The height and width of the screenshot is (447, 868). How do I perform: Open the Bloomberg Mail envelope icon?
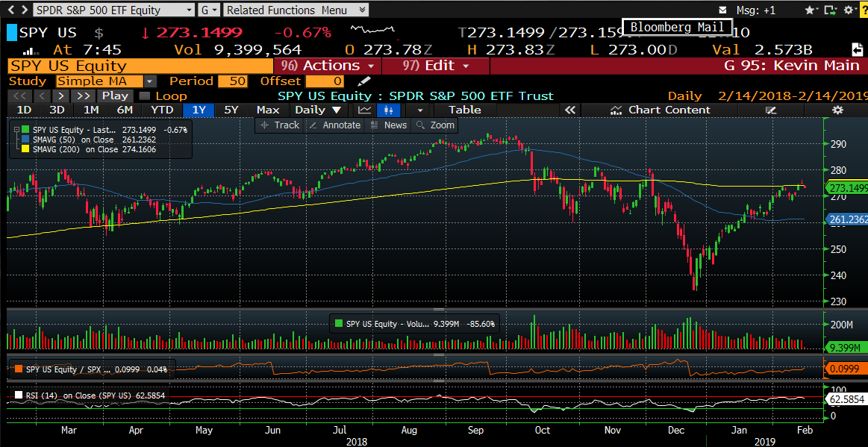click(x=722, y=10)
